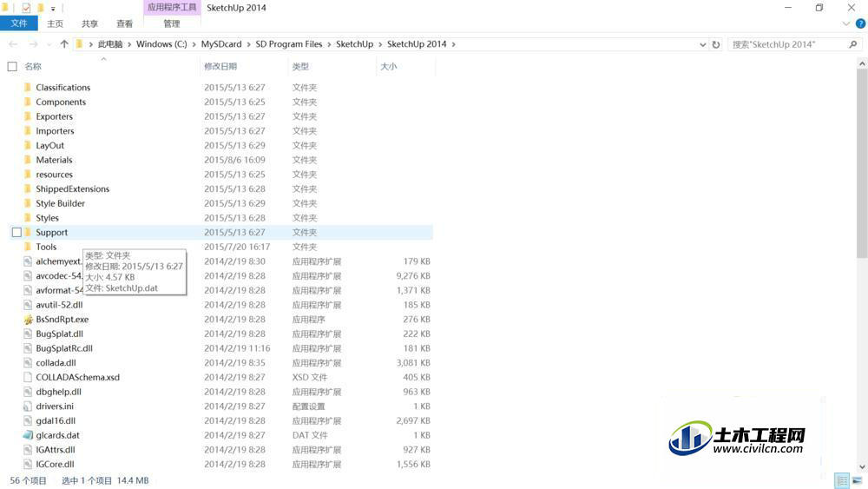Click MySDcard breadcrumb segment
Viewport: 868px width, 489px height.
click(221, 44)
